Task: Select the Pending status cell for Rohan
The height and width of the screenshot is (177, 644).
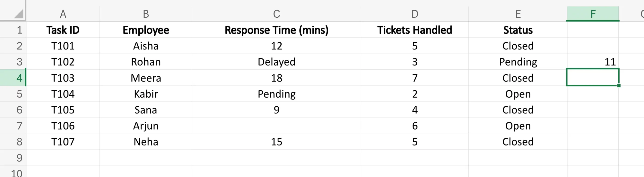Action: click(518, 62)
